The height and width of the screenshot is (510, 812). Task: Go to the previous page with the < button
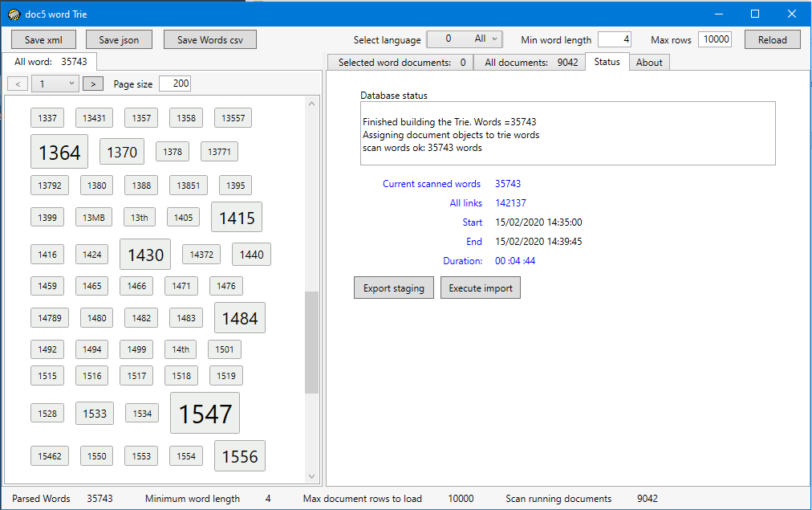tap(18, 84)
